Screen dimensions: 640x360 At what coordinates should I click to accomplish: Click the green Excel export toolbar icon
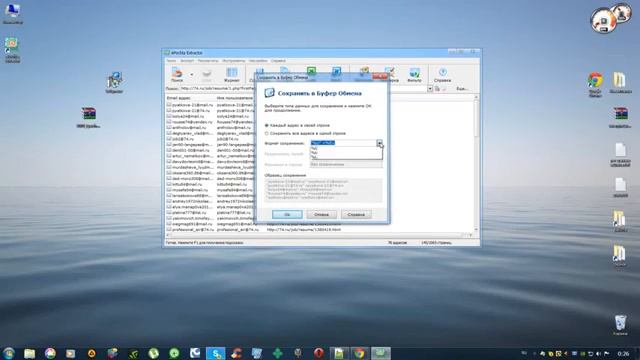click(x=311, y=71)
